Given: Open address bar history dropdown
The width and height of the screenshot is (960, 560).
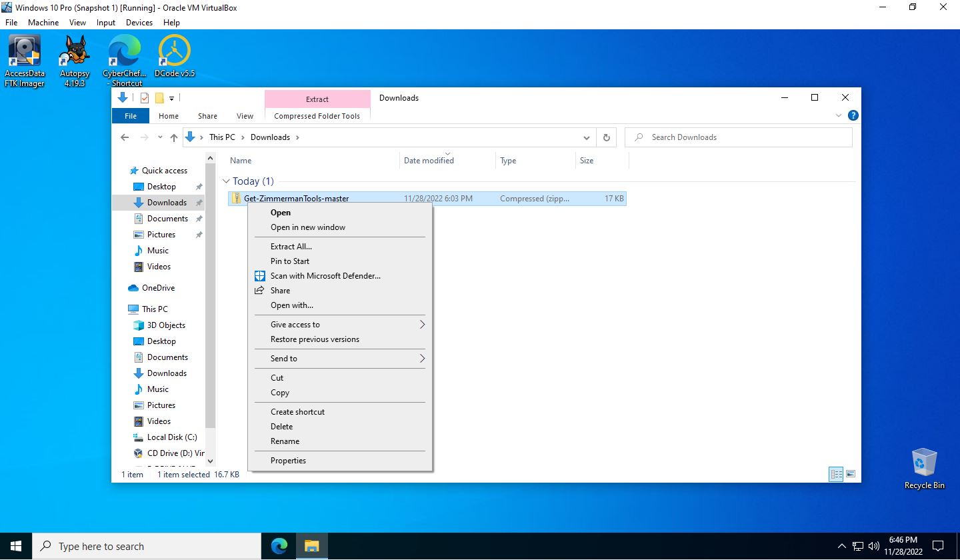Looking at the screenshot, I should pos(587,137).
